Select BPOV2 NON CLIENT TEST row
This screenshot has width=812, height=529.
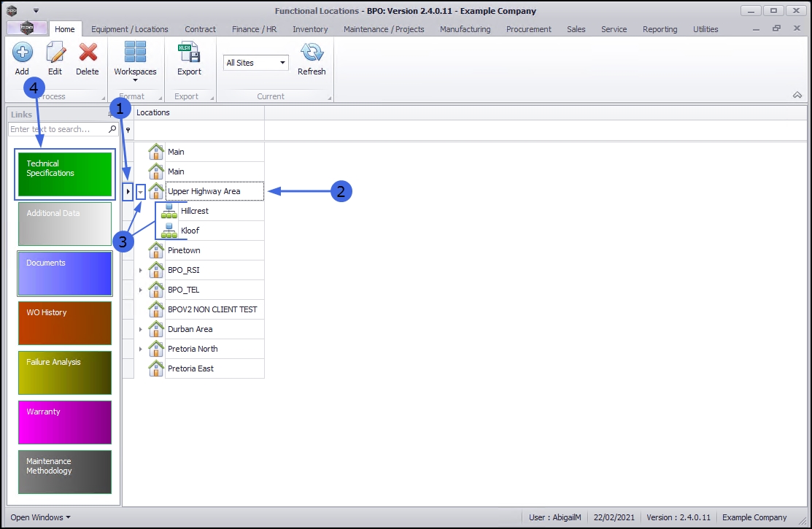pyautogui.click(x=214, y=309)
